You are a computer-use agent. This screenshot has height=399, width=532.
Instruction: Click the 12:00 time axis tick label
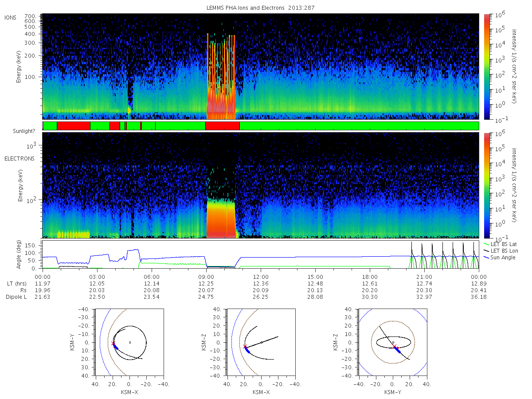coord(261,276)
